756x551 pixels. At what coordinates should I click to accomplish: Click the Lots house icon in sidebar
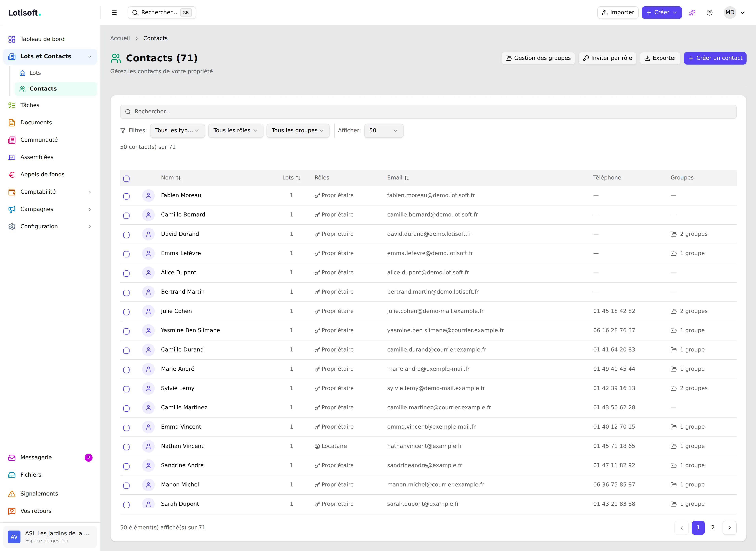point(22,73)
